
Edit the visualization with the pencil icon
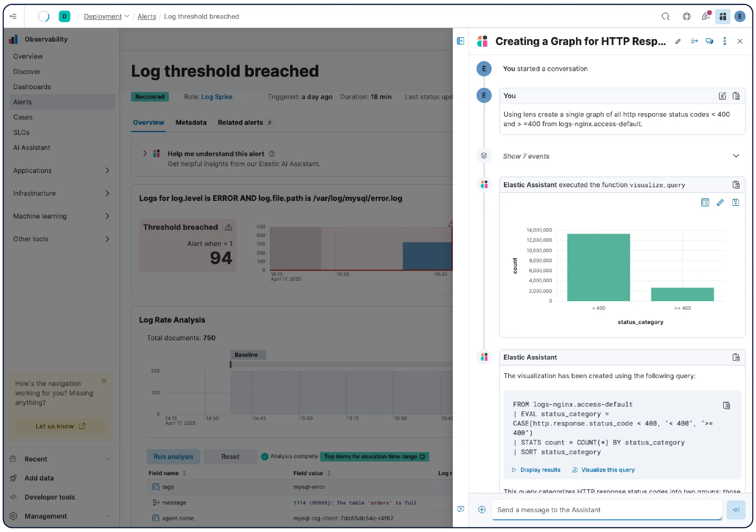click(x=720, y=202)
